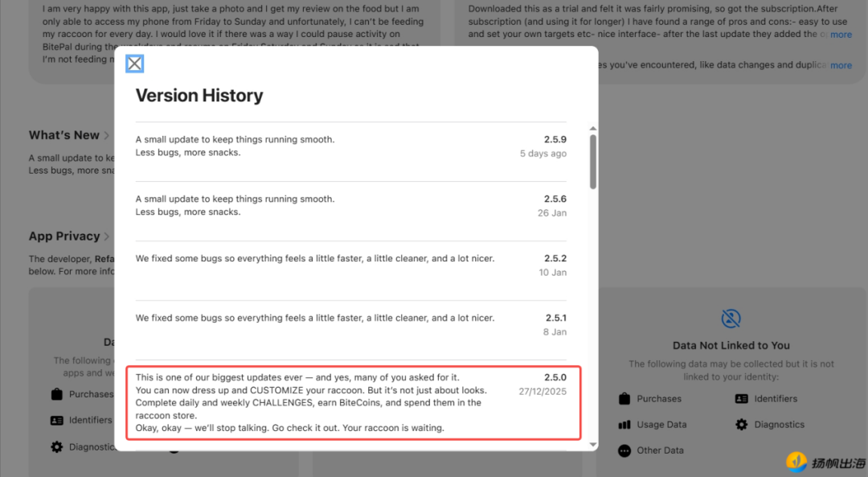The image size is (868, 477).
Task: Click the App Privacy heading
Action: tap(64, 236)
